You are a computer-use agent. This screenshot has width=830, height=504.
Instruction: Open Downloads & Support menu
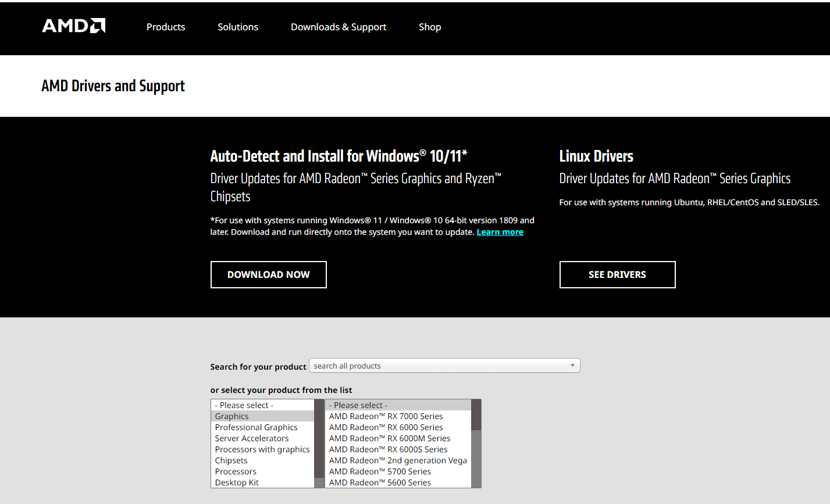click(x=339, y=27)
